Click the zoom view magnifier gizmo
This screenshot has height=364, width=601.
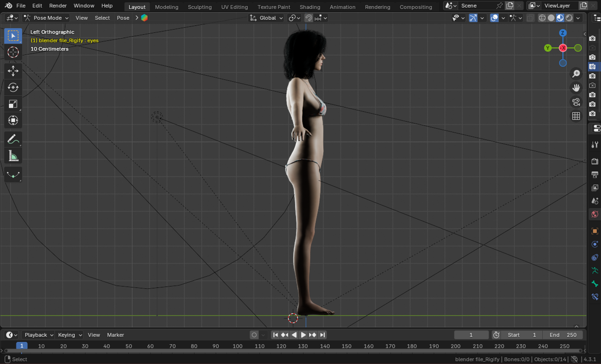click(x=576, y=74)
